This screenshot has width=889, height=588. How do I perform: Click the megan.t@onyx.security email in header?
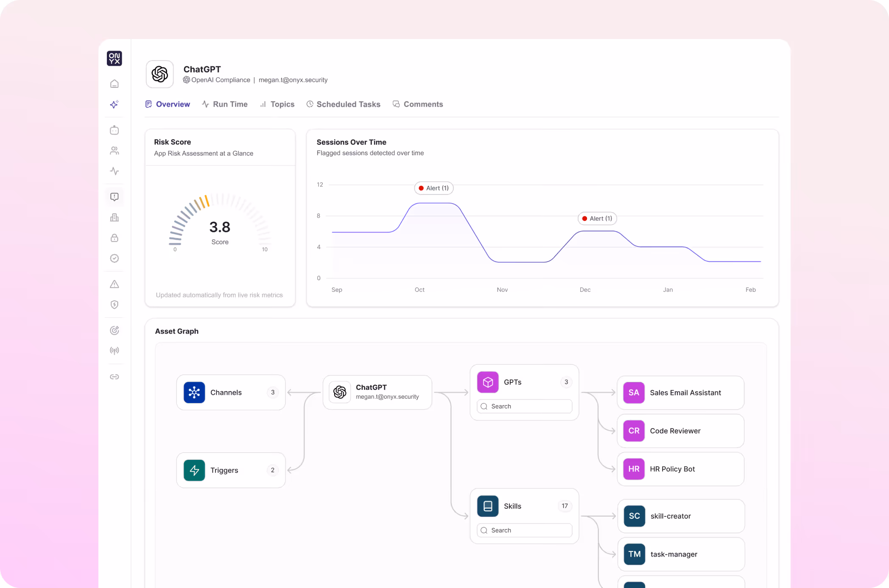click(293, 80)
